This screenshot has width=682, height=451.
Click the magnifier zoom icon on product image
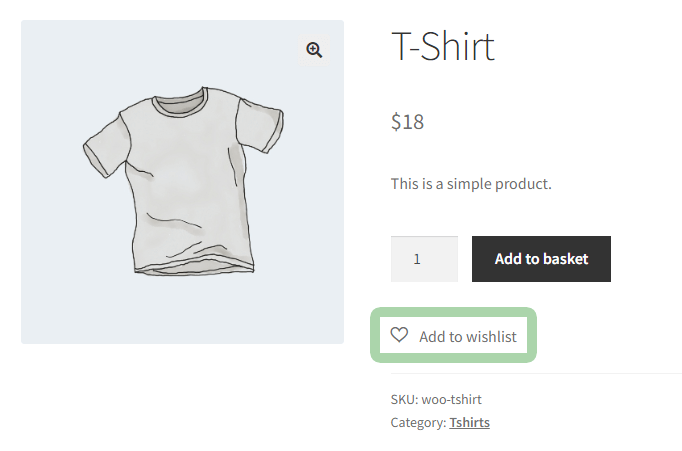[314, 50]
